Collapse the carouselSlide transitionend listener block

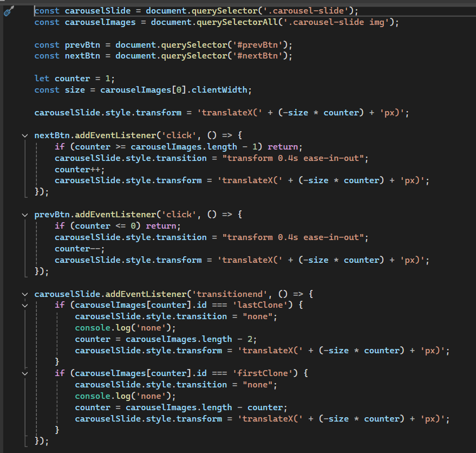25,294
